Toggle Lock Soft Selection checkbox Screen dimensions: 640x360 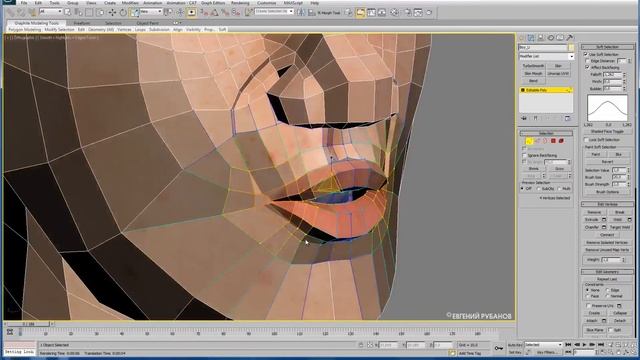586,140
